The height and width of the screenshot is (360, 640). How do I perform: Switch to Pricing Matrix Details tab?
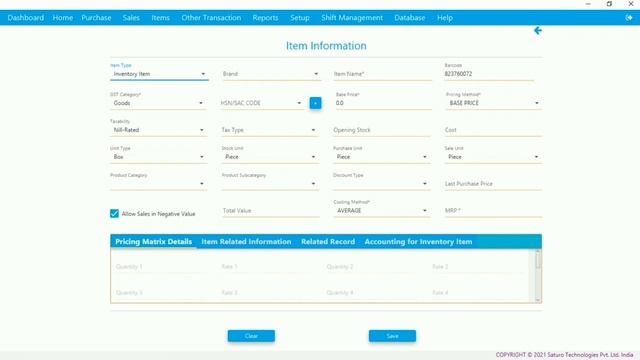153,242
